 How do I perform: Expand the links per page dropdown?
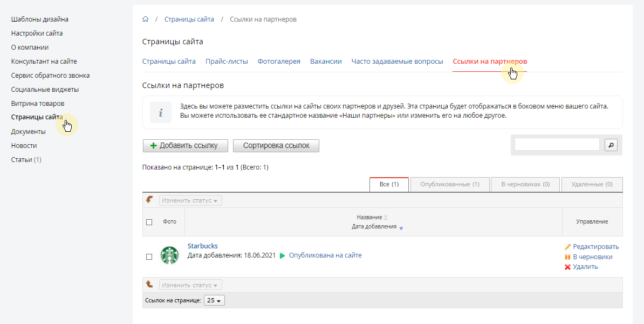click(x=214, y=300)
